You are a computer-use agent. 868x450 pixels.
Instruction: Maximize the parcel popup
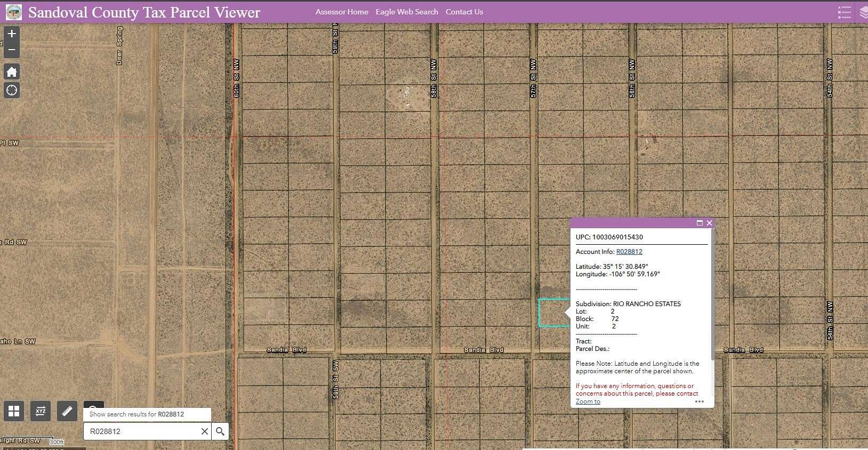coord(700,223)
